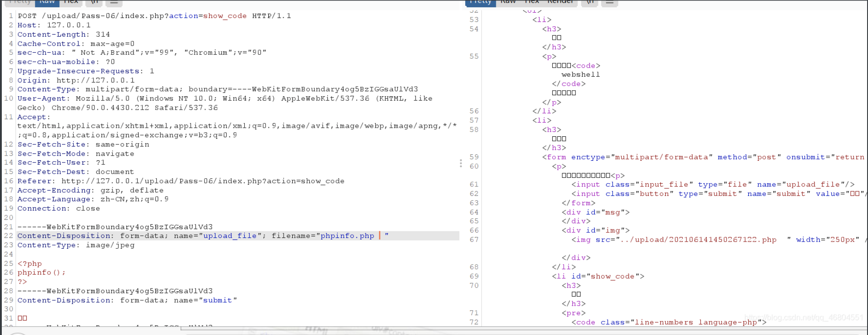Click the Sec-Fetch-Dest: document header
The height and width of the screenshot is (335, 868).
coord(76,172)
